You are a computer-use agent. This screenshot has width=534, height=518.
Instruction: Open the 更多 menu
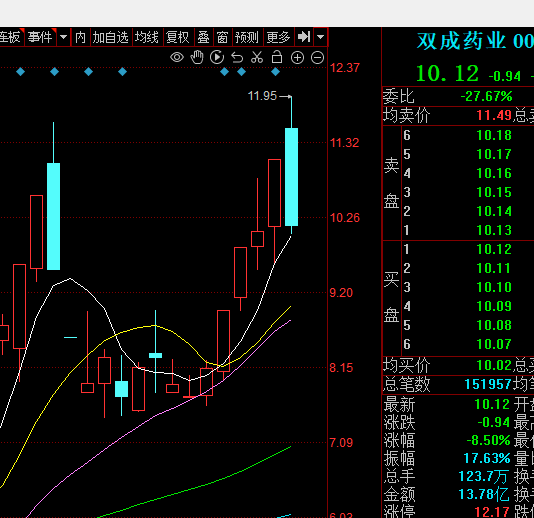click(278, 37)
